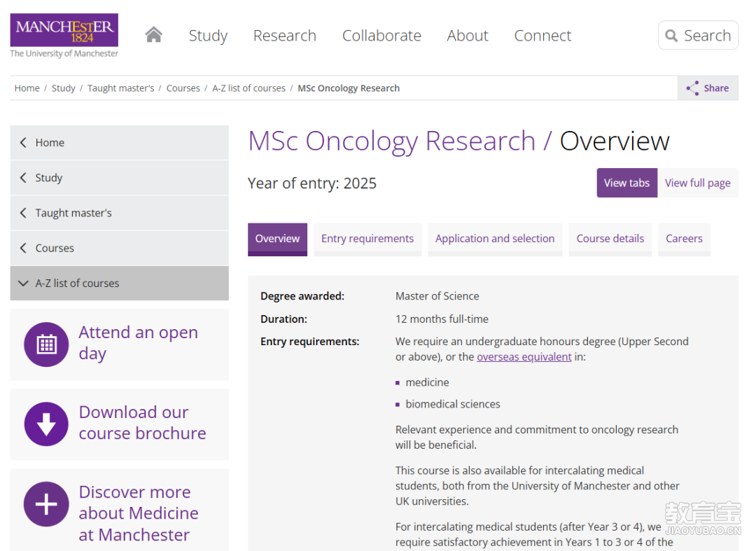The height and width of the screenshot is (551, 756).
Task: Open the Attend an open day link
Action: pos(139,343)
